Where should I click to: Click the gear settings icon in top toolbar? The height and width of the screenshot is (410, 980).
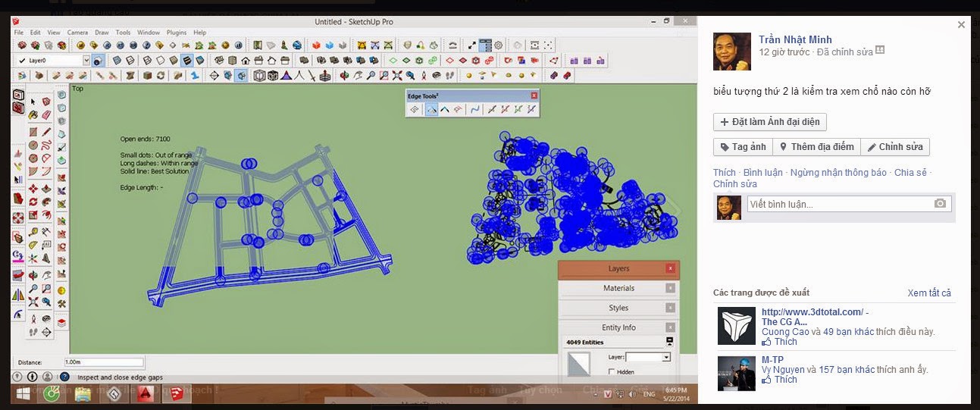pyautogui.click(x=498, y=45)
